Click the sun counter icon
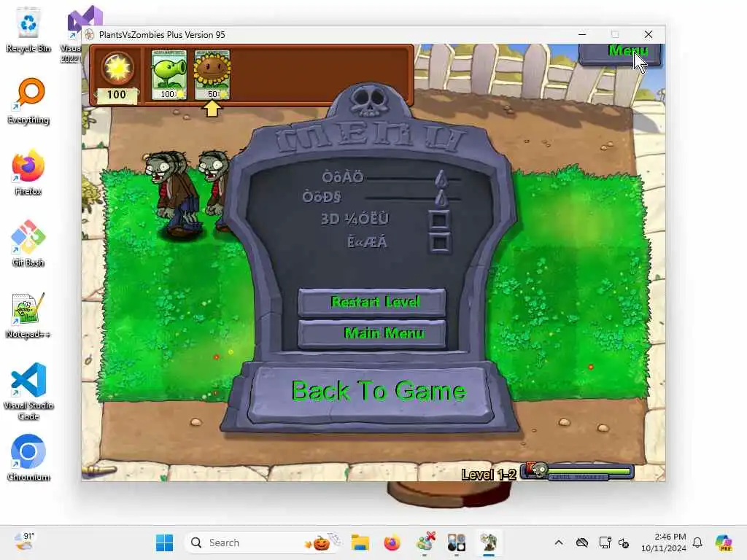Image resolution: width=747 pixels, height=560 pixels. [x=117, y=68]
